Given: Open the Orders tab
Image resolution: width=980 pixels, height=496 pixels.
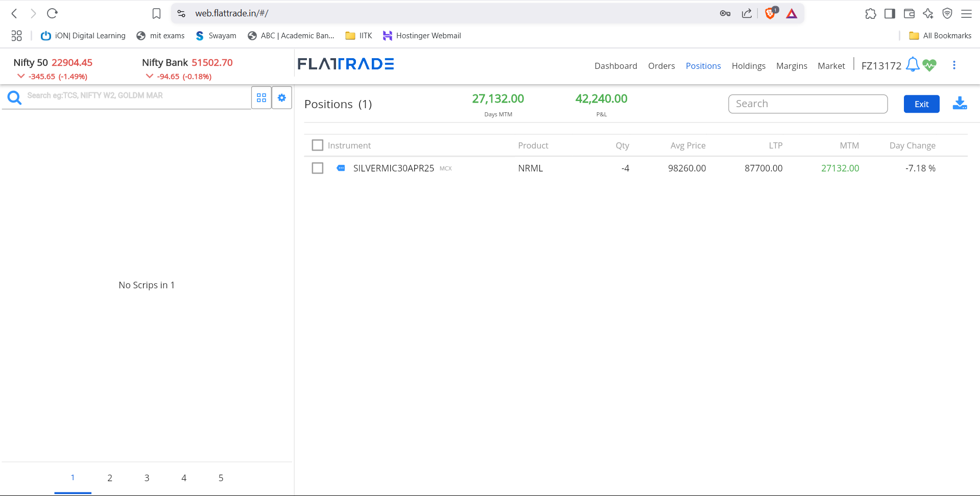Looking at the screenshot, I should (x=661, y=66).
